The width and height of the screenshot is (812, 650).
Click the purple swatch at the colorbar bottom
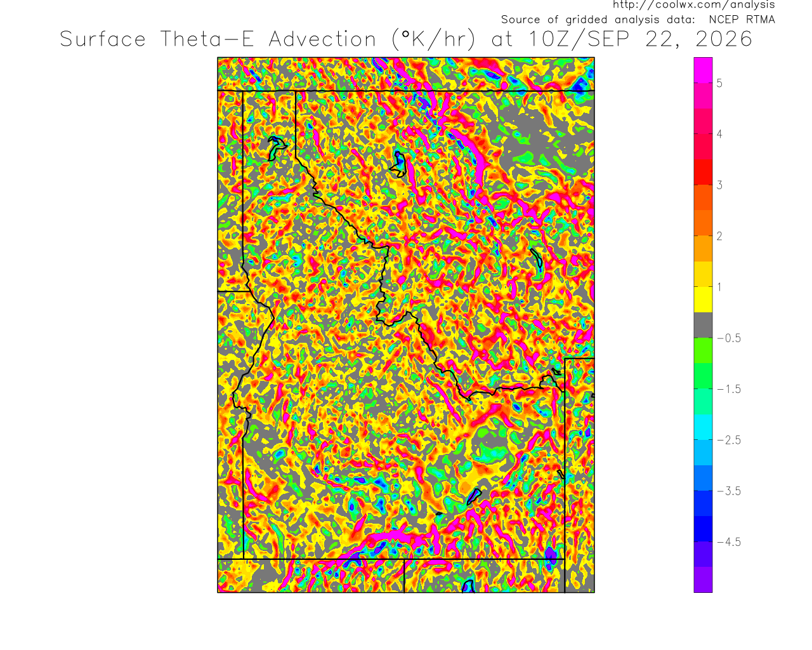point(703,580)
